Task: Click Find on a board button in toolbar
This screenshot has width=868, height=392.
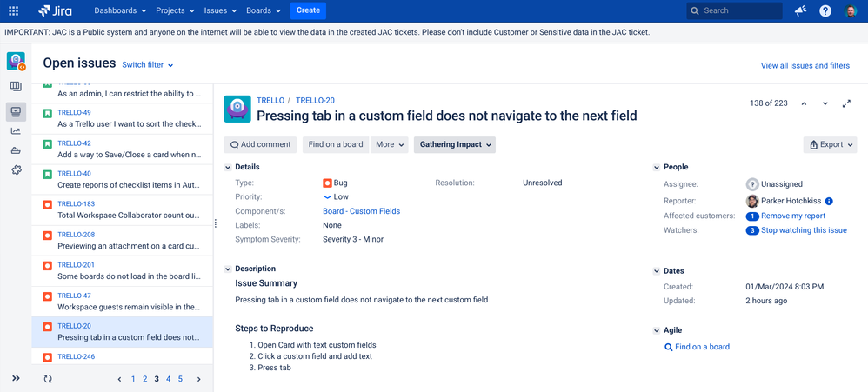Action: pyautogui.click(x=336, y=145)
